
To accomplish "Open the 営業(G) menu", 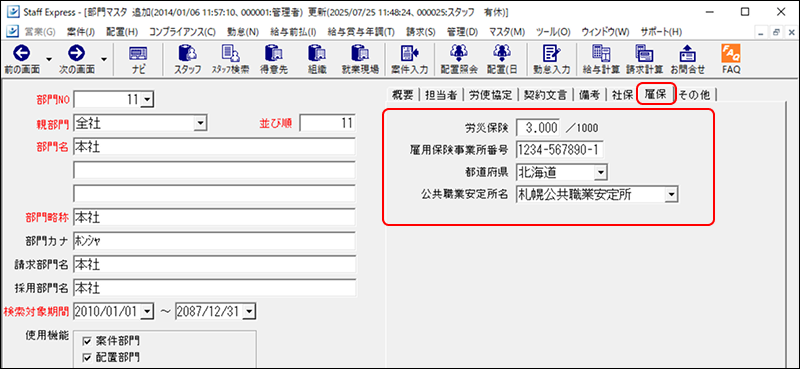I will coord(40,32).
